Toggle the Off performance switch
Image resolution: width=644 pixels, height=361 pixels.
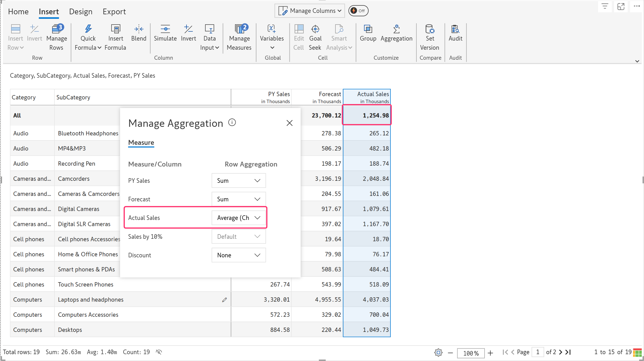(x=358, y=11)
